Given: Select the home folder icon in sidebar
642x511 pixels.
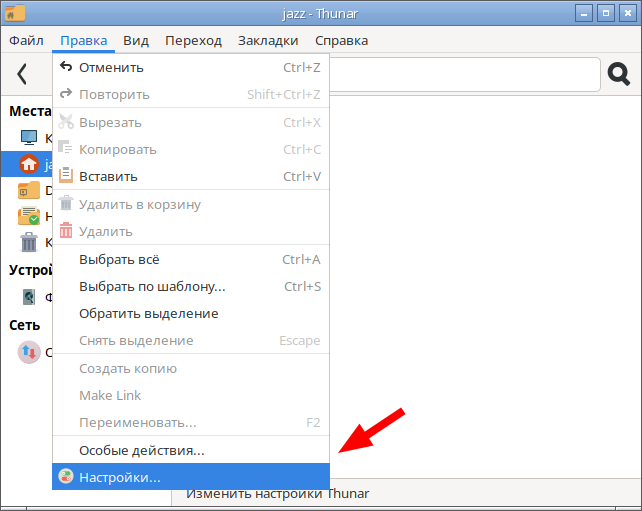Looking at the screenshot, I should click(29, 164).
